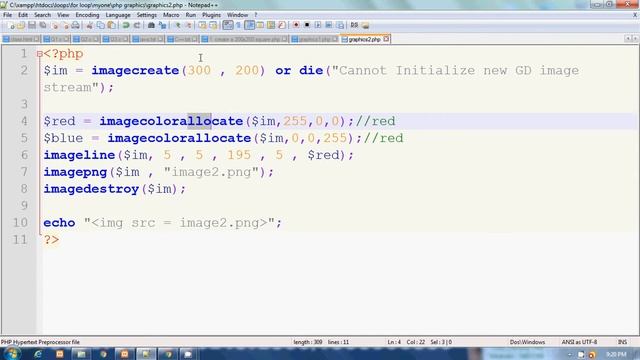Screen dimensions: 640x360
Task: Toggle the Word Wrap toolbar button
Action: coord(228,25)
